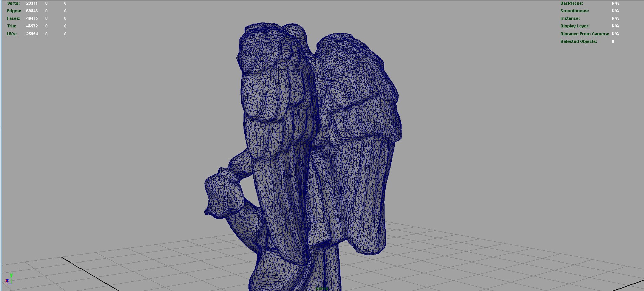Click the Edges count value 69843
The height and width of the screenshot is (291, 644).
click(x=32, y=11)
